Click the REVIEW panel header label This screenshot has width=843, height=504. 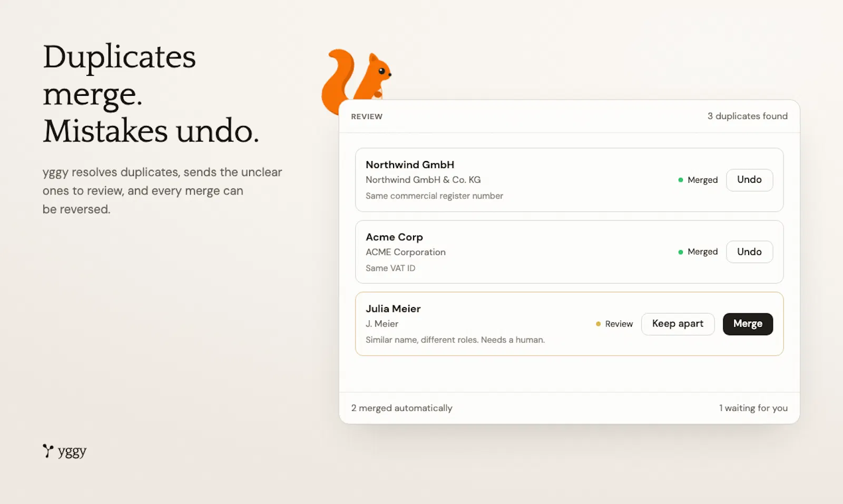point(367,116)
